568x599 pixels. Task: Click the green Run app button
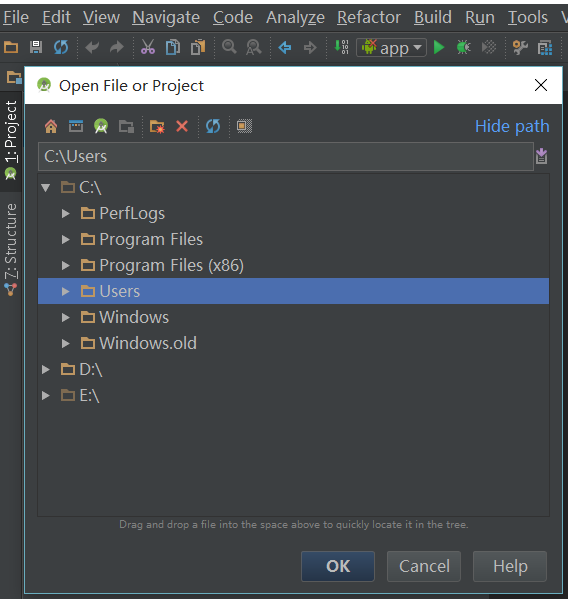pyautogui.click(x=439, y=47)
